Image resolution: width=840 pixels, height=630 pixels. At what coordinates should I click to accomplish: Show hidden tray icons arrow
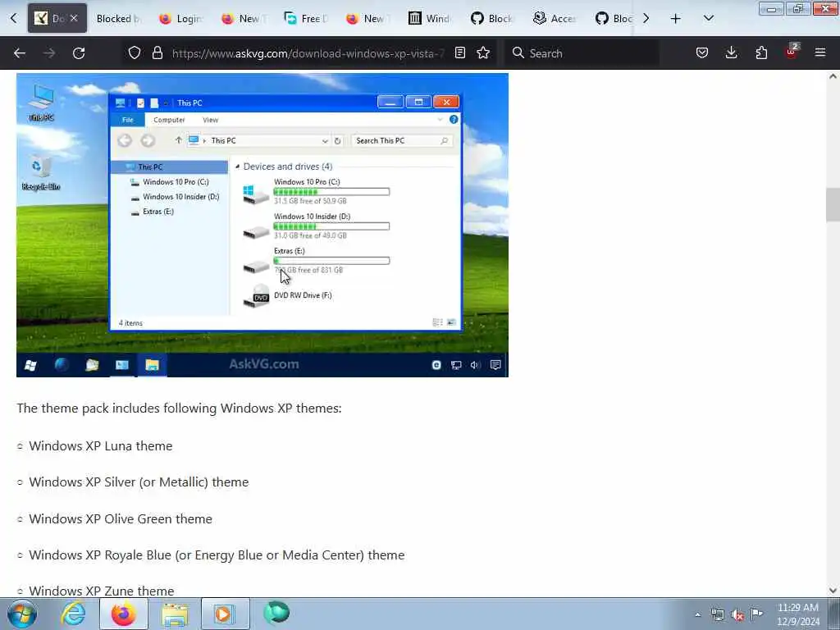point(697,614)
